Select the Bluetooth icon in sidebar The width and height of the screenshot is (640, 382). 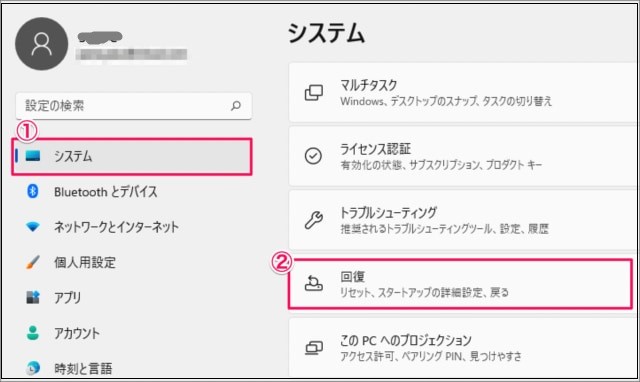tap(33, 191)
